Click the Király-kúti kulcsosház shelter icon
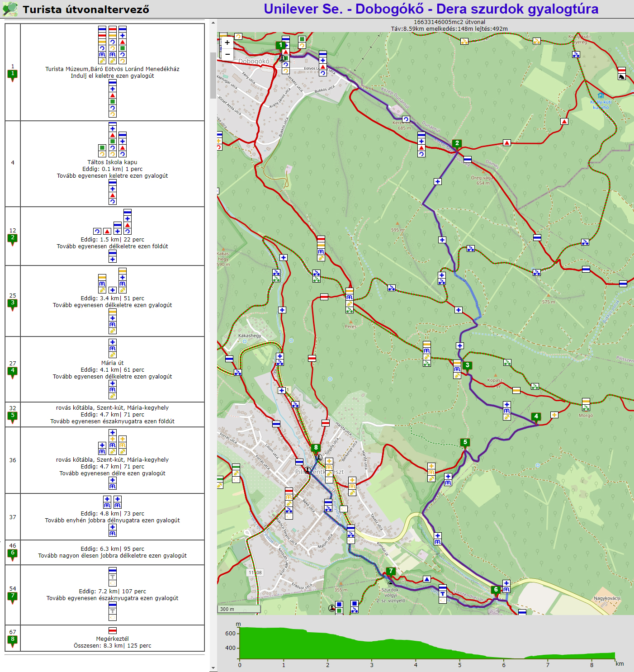This screenshot has width=634, height=672. click(x=601, y=95)
